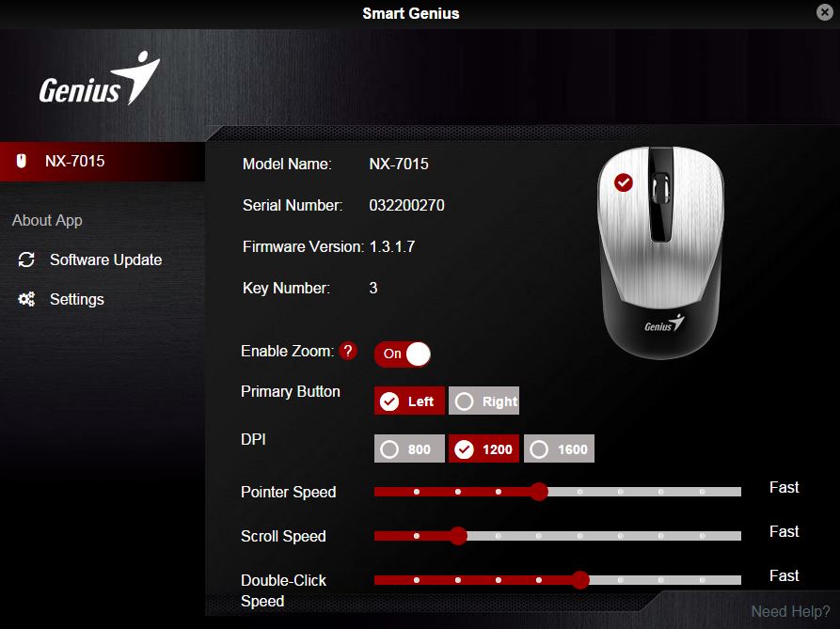Click the Double-Click Speed slider handle
Screen dimensions: 840x629
[579, 580]
